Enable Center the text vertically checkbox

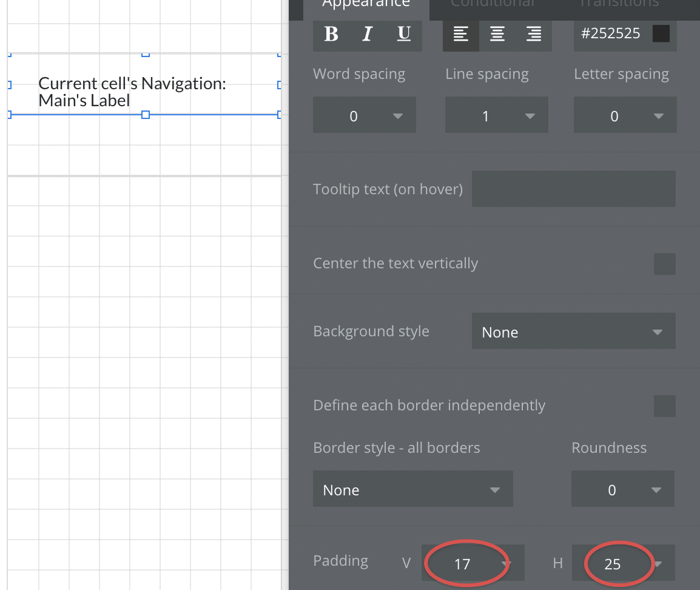coord(664,264)
